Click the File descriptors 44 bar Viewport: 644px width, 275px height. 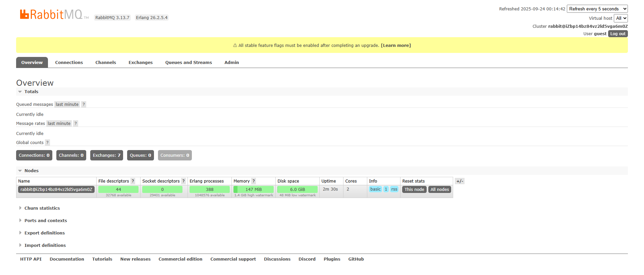(118, 190)
